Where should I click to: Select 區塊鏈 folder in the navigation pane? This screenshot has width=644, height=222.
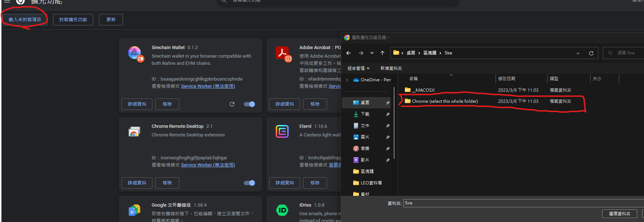(x=366, y=172)
